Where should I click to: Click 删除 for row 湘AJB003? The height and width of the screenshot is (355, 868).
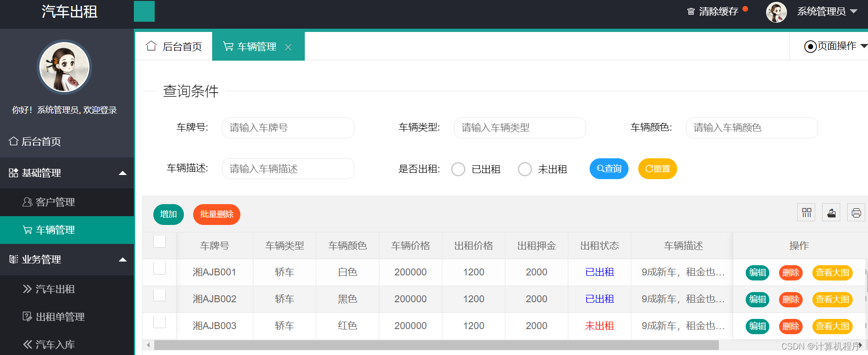[x=791, y=326]
